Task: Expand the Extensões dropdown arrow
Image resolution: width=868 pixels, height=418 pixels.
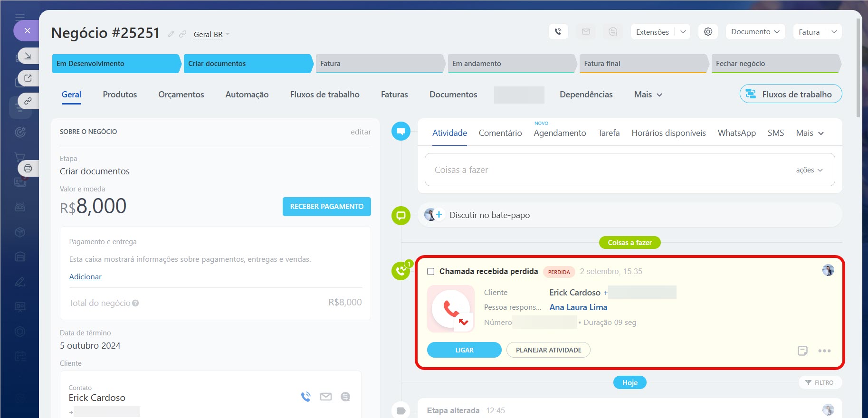Action: 683,32
